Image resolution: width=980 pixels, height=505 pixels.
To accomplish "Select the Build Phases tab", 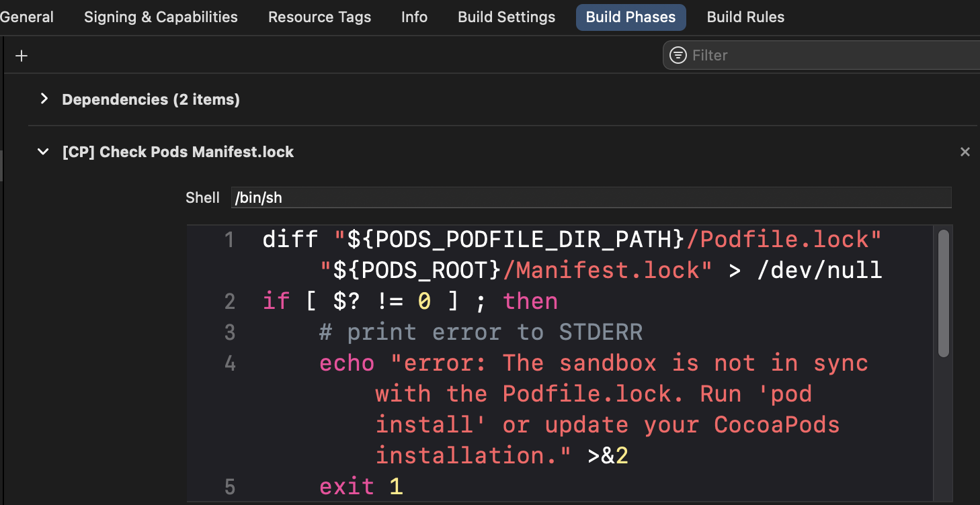I will coord(630,17).
